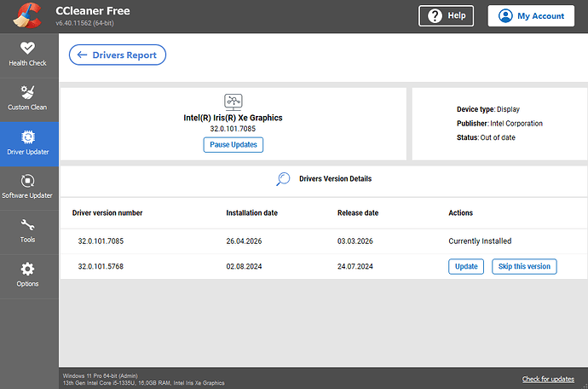
Task: Select the Windows 11 Pro 64-bit status text
Action: coord(100,375)
